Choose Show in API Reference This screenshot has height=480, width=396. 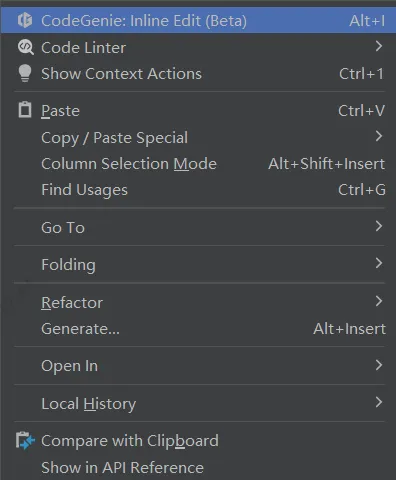click(x=198, y=468)
